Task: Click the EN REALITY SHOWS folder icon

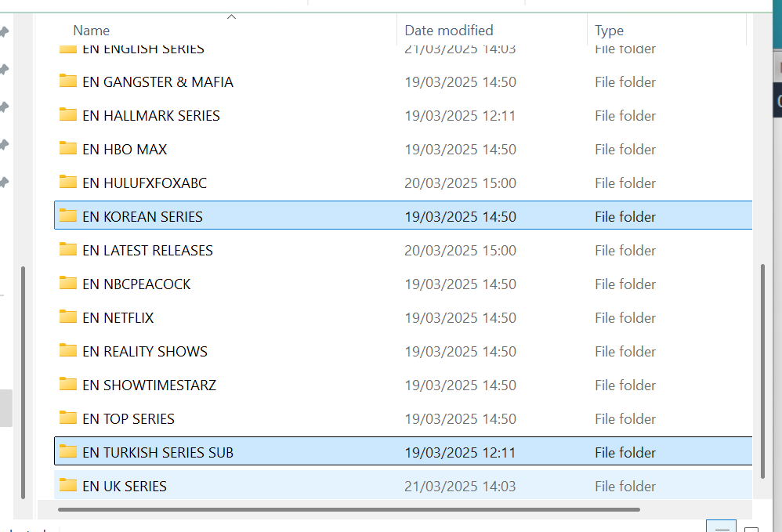Action: click(68, 351)
